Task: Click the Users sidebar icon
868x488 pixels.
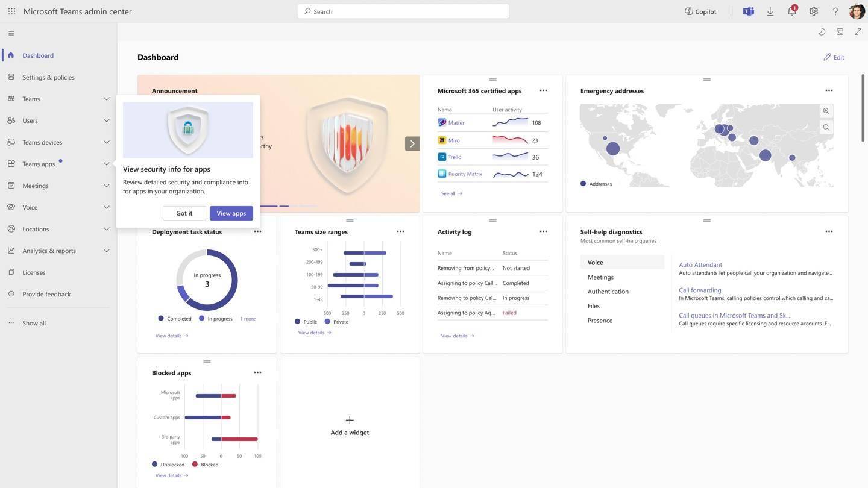Action: [x=11, y=120]
